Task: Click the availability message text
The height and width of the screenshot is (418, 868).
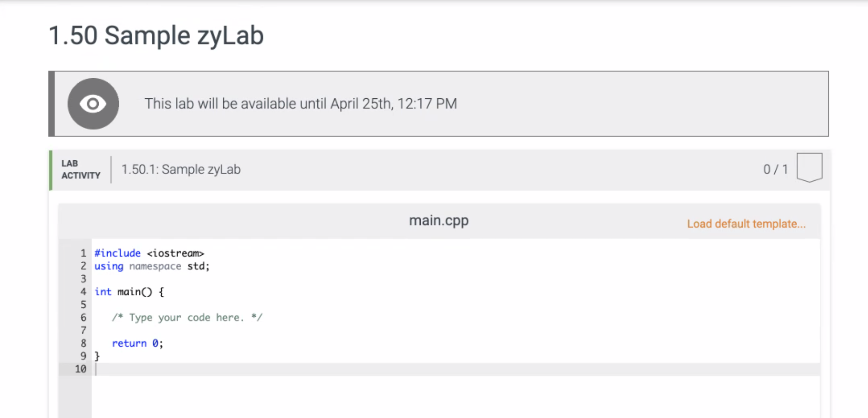Action: [301, 103]
